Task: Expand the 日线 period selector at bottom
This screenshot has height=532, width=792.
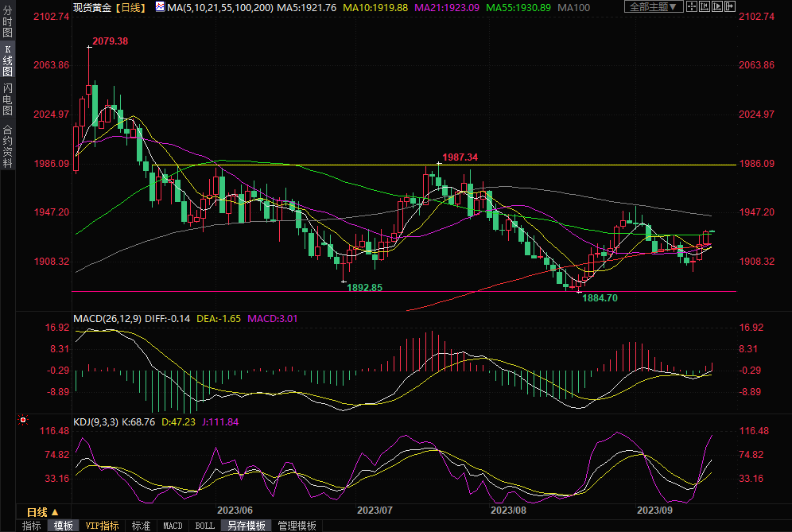Action: point(41,511)
